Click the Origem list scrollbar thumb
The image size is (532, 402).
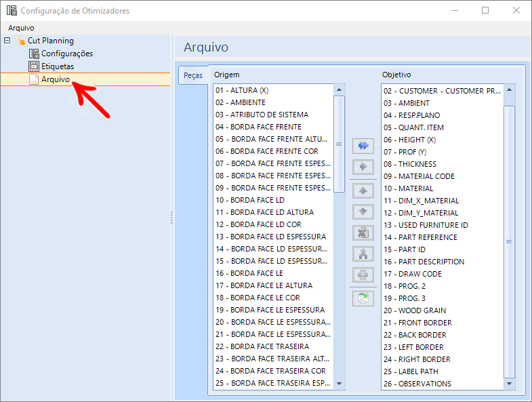(339, 144)
